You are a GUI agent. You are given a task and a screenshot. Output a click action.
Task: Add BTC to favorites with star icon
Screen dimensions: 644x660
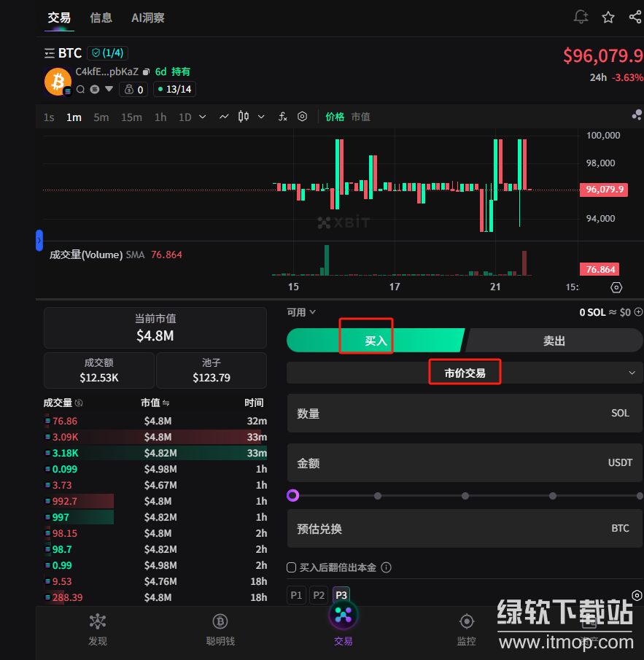click(x=608, y=17)
